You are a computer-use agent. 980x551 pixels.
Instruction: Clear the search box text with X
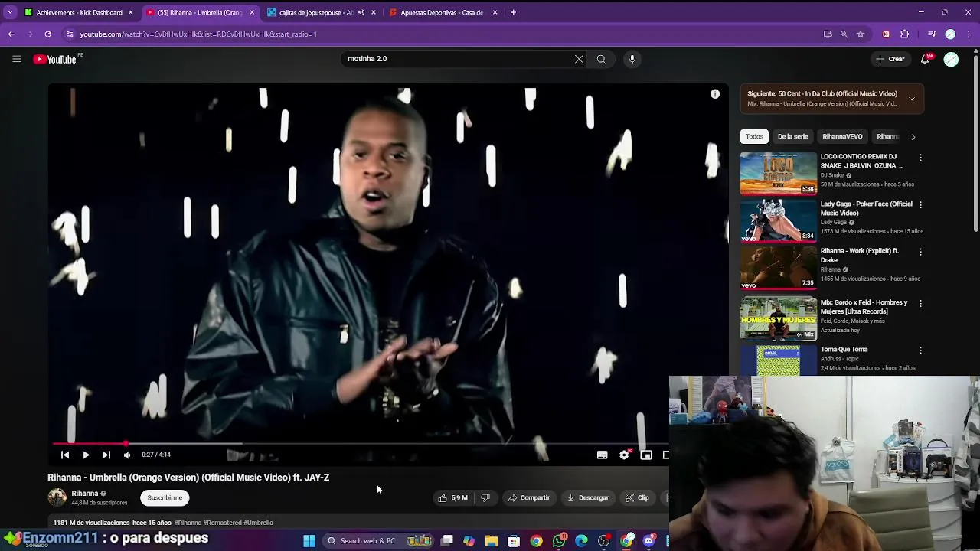click(579, 59)
